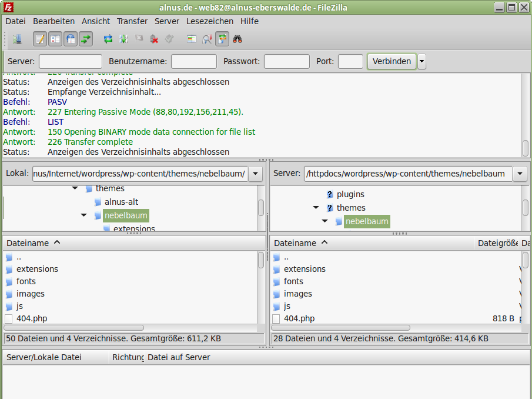Open the Transfer menu
The width and height of the screenshot is (532, 399).
(x=132, y=21)
